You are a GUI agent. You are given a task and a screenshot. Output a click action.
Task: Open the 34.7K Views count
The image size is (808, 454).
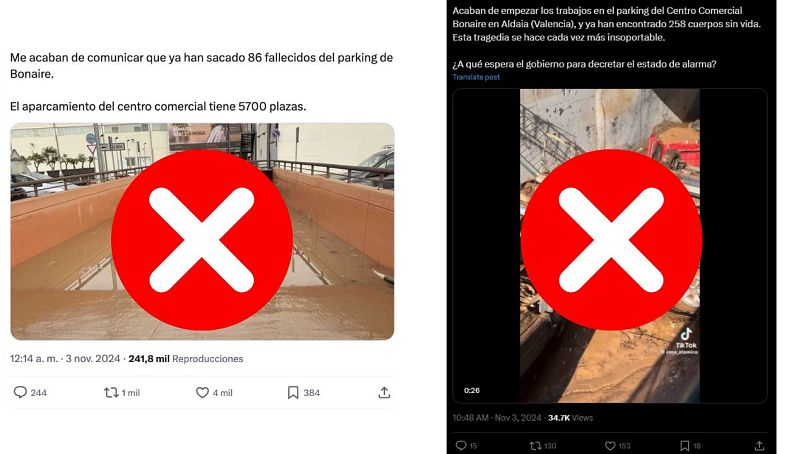pos(570,418)
